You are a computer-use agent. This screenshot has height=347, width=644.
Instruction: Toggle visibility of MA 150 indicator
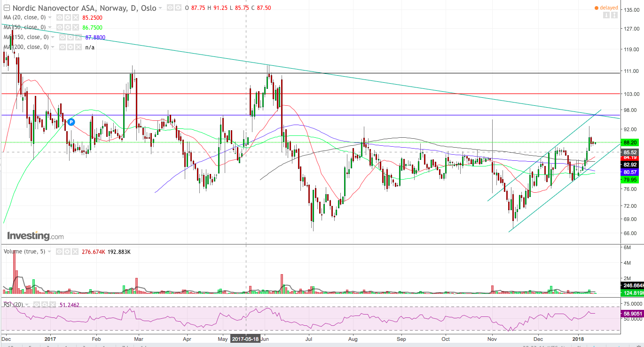point(63,37)
